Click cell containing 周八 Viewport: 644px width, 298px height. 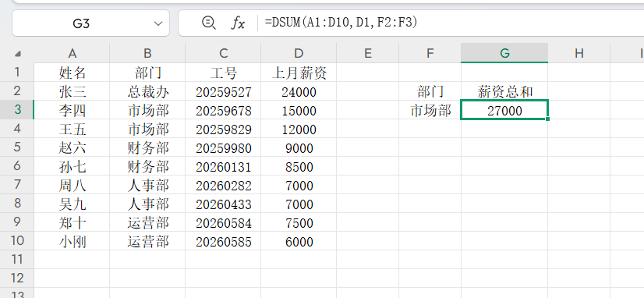pos(72,186)
